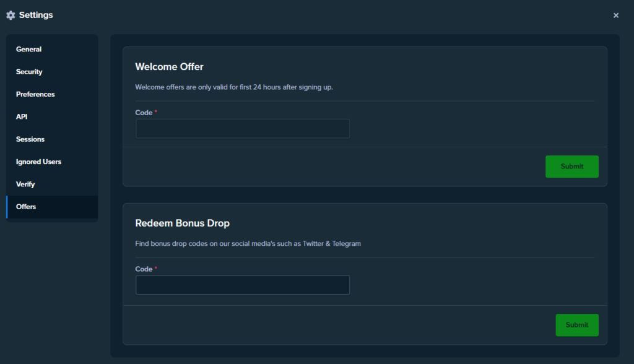Image resolution: width=634 pixels, height=364 pixels.
Task: Open the General settings tab
Action: tap(29, 50)
